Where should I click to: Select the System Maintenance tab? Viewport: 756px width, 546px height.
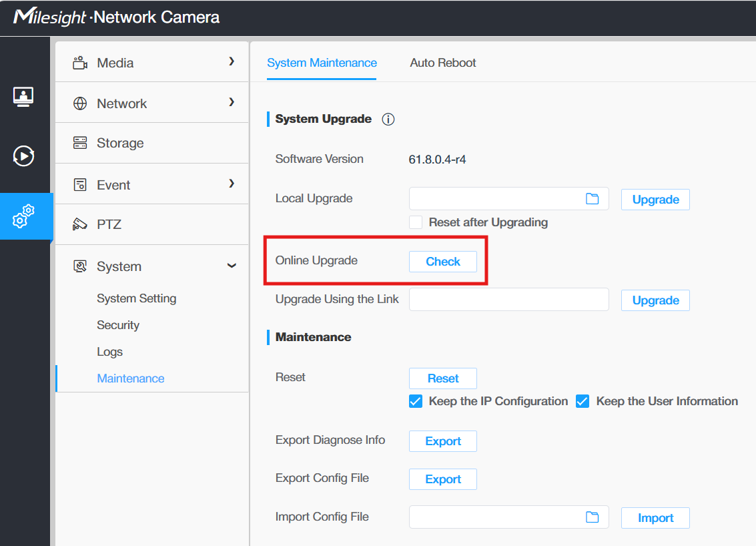(x=322, y=63)
